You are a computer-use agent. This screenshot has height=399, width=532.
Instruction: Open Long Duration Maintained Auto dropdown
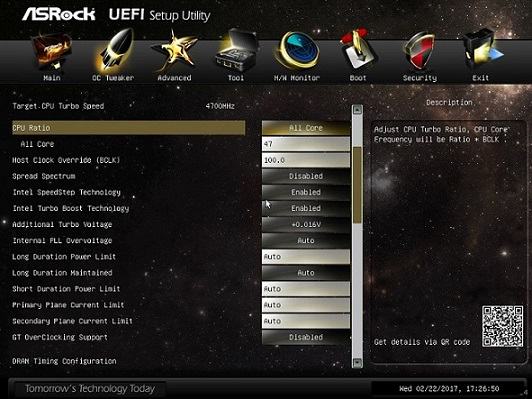(x=306, y=273)
